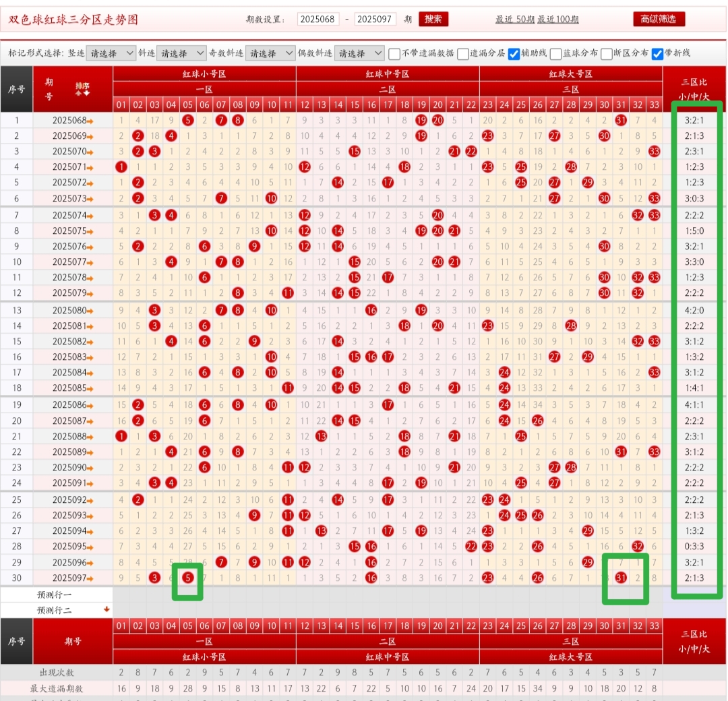728x701 pixels.
Task: Click the 排序 sort arrows icon
Action: pyautogui.click(x=82, y=90)
